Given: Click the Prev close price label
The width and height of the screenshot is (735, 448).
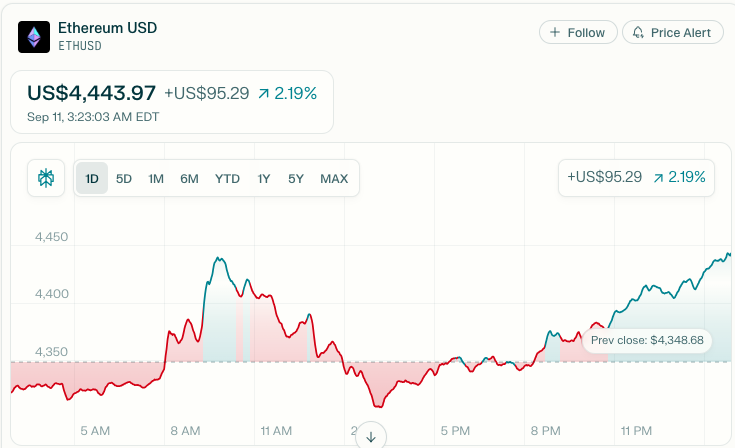Looking at the screenshot, I should coord(647,340).
